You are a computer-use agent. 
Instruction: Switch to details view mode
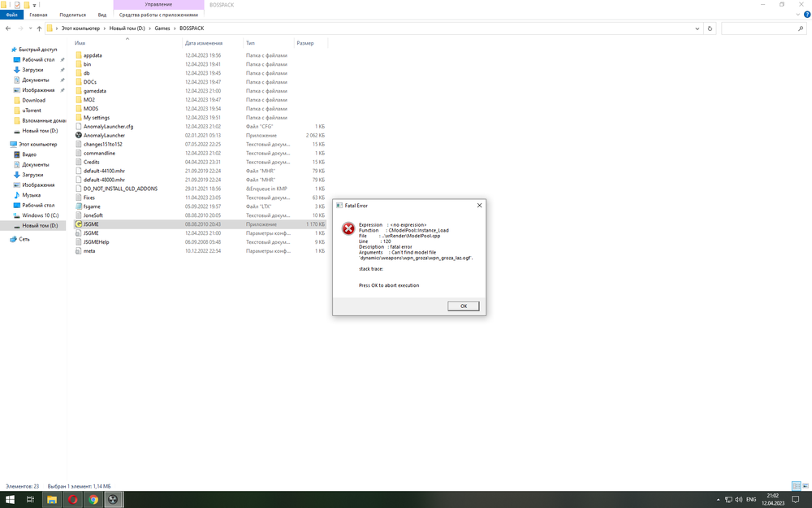(x=797, y=486)
